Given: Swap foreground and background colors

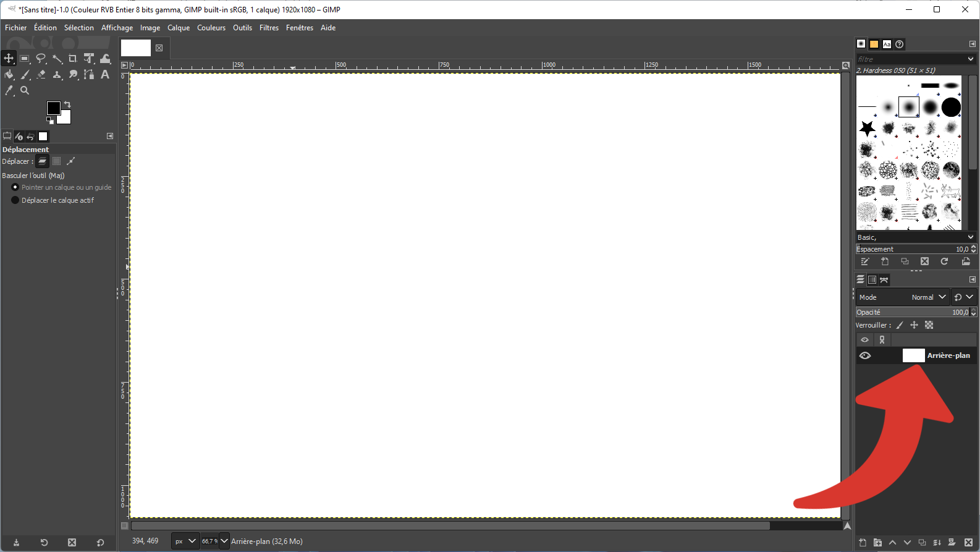Looking at the screenshot, I should (x=67, y=104).
